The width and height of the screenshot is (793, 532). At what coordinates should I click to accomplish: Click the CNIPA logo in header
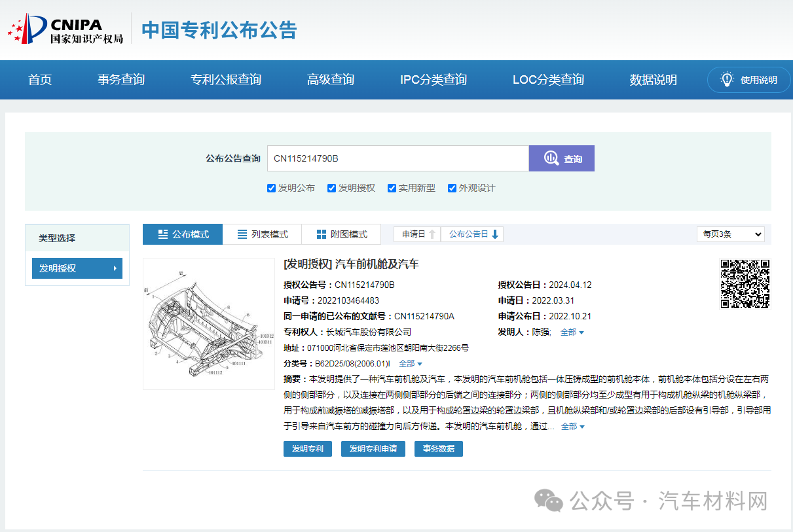coord(65,29)
